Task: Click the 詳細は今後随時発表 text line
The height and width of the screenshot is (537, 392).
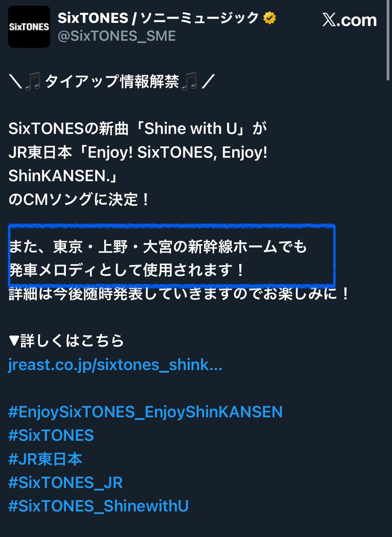Action: tap(178, 294)
